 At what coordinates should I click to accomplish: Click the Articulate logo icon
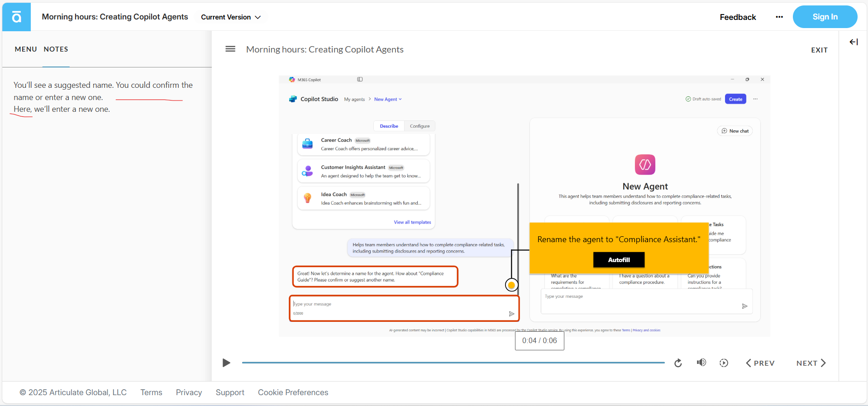(16, 17)
